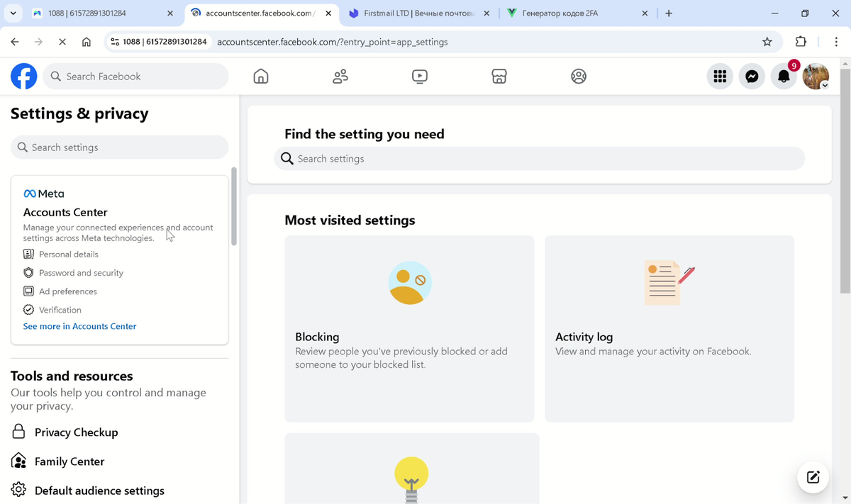This screenshot has height=504, width=851.
Task: Open the Messenger icon
Action: pyautogui.click(x=752, y=77)
